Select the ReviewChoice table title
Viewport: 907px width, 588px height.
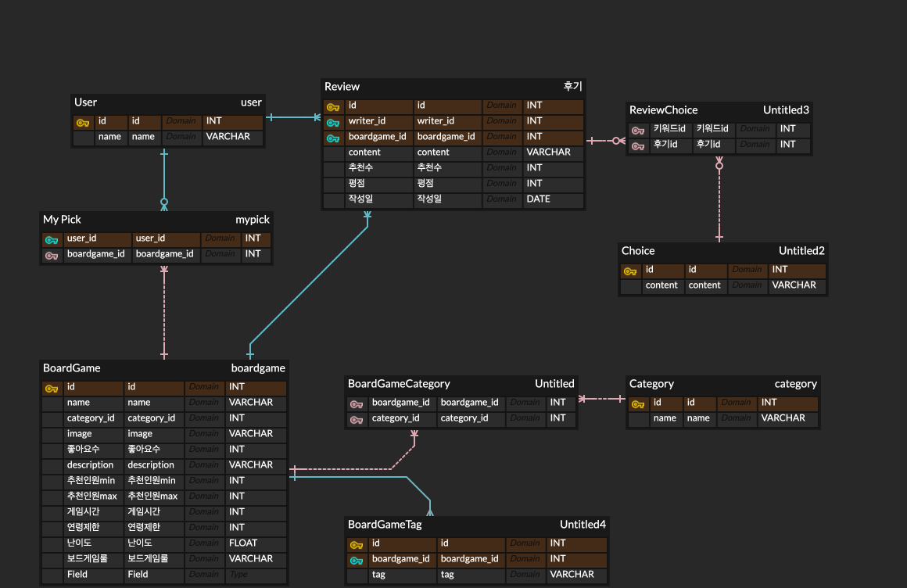[664, 110]
